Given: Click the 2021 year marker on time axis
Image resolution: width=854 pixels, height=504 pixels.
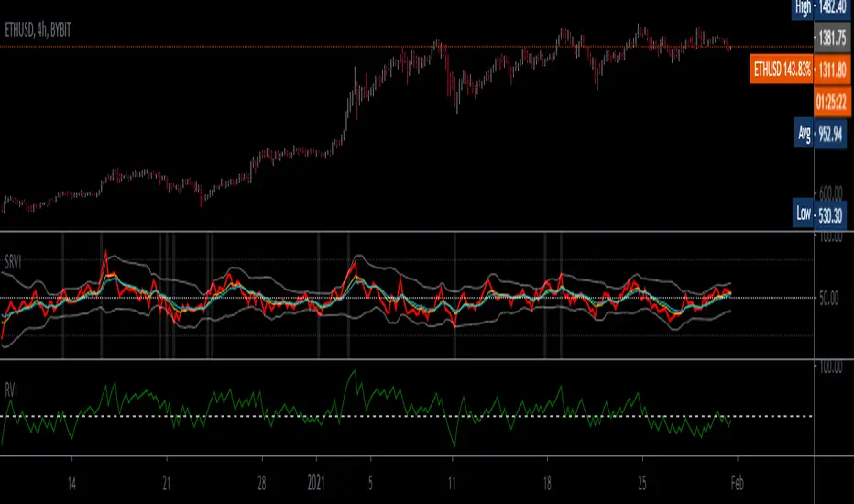Looking at the screenshot, I should coord(316,483).
